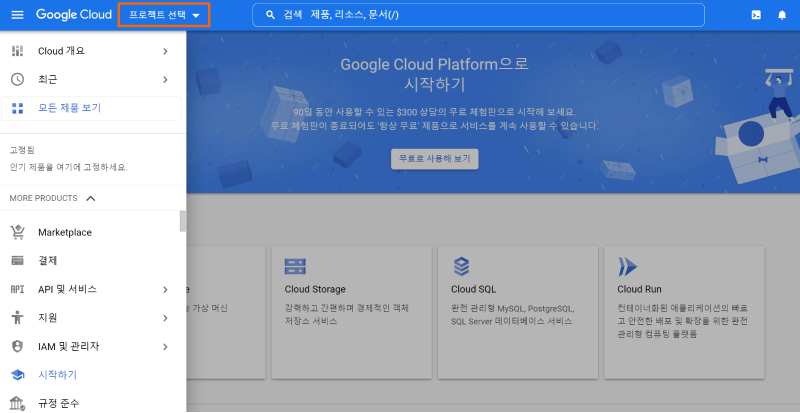Click the 시작하기 graduation cap icon
This screenshot has width=800, height=413.
[x=17, y=375]
